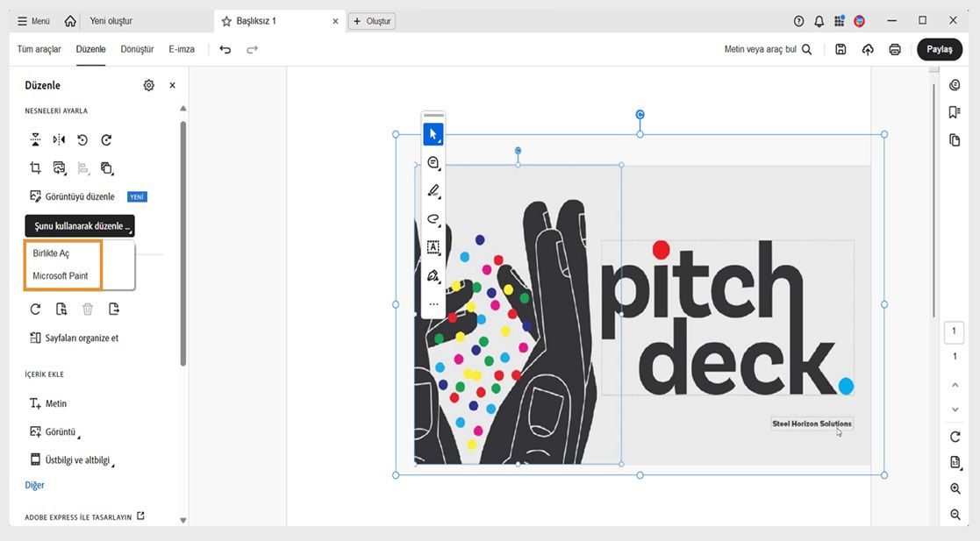This screenshot has height=541, width=980.
Task: Add text with the Metin tool
Action: click(x=48, y=403)
